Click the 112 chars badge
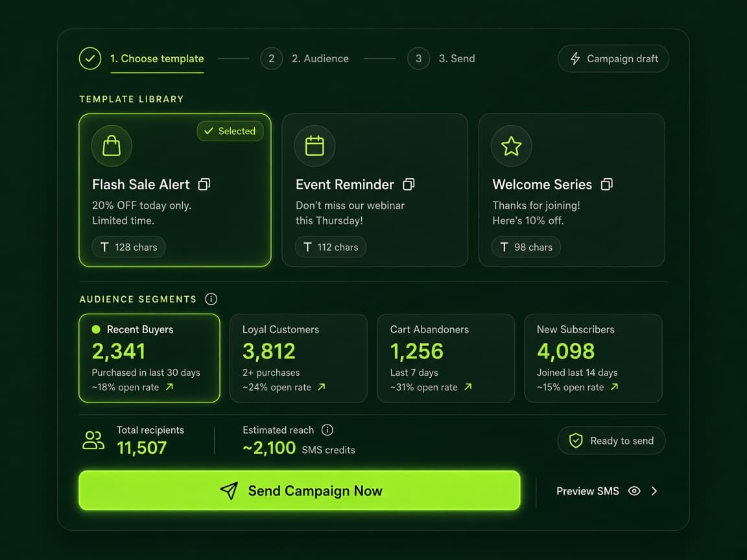The width and height of the screenshot is (747, 560). [331, 247]
